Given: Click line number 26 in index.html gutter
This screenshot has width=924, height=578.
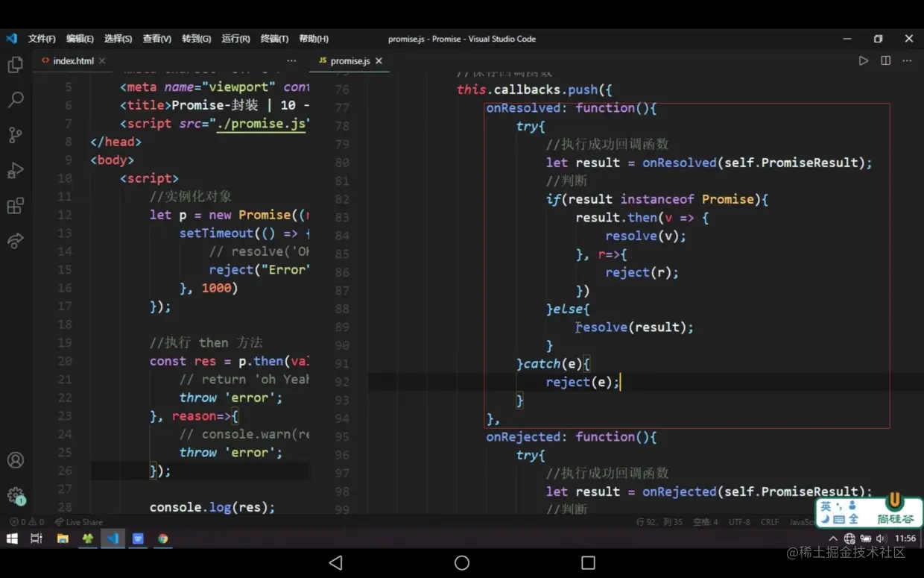Looking at the screenshot, I should 65,471.
